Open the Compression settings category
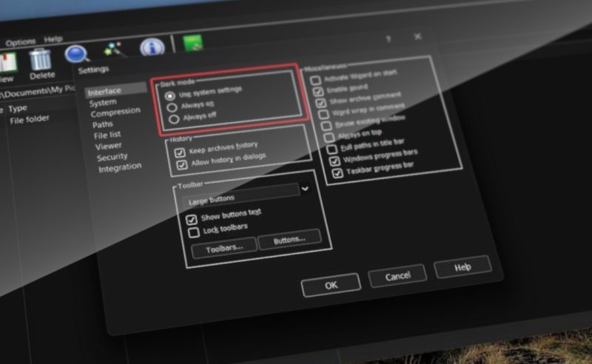Screen dimensions: 592x364 [115, 112]
